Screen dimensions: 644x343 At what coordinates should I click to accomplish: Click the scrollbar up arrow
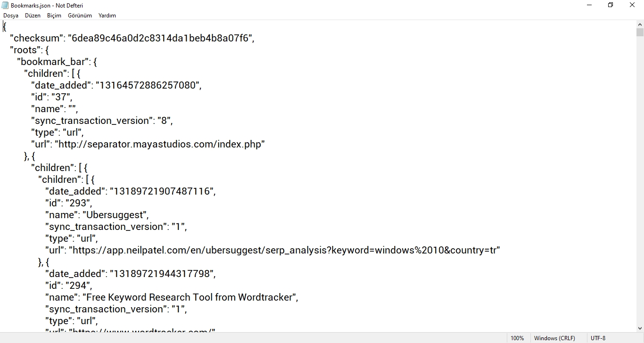pyautogui.click(x=640, y=24)
